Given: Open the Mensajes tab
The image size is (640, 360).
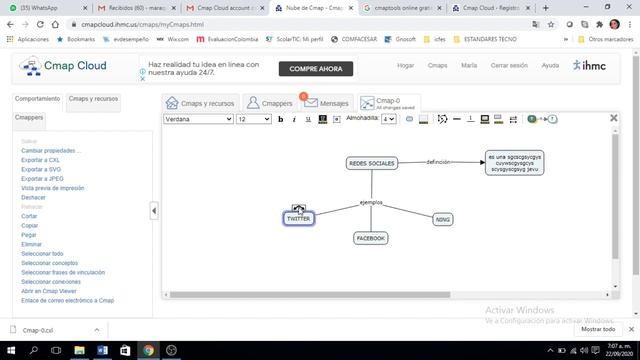Looking at the screenshot, I should (x=326, y=103).
